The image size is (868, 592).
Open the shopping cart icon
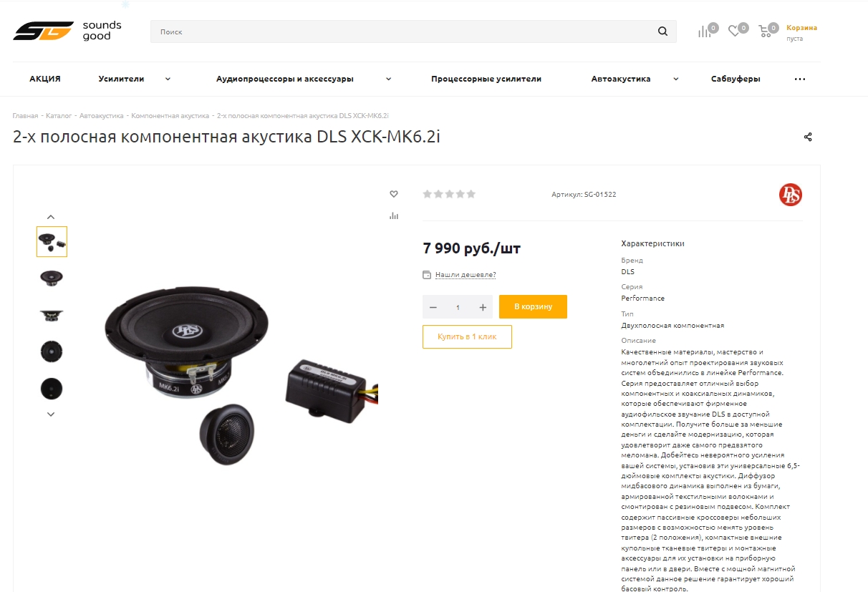click(x=765, y=31)
